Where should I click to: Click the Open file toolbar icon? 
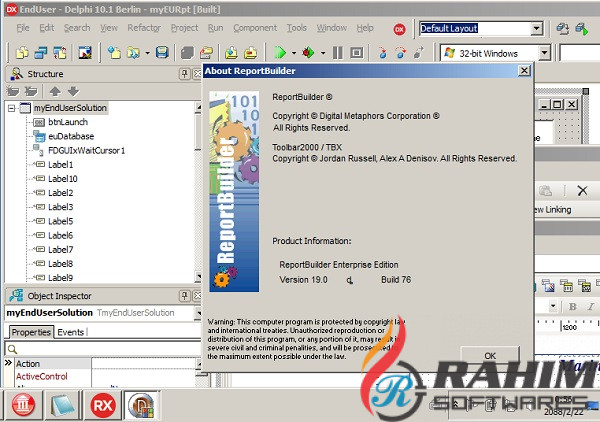[133, 52]
